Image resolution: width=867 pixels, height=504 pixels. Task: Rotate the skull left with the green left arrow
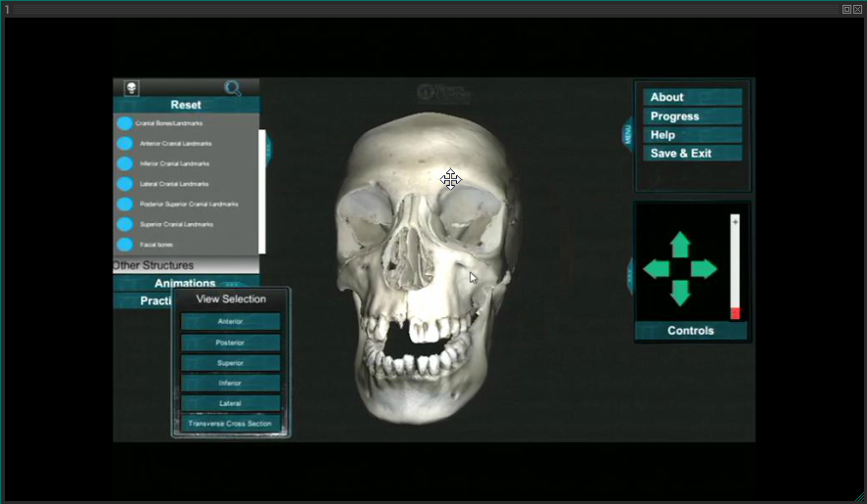(x=657, y=269)
